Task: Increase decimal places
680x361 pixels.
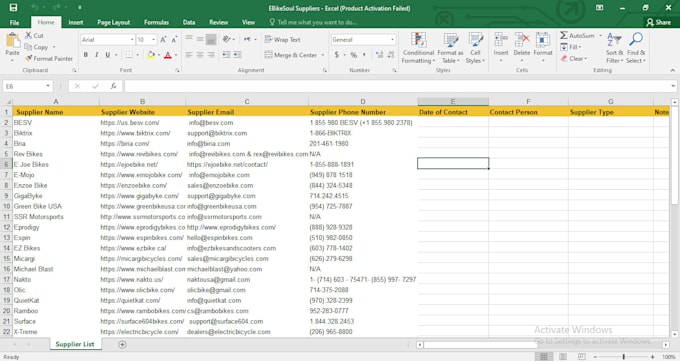Action: [379, 55]
